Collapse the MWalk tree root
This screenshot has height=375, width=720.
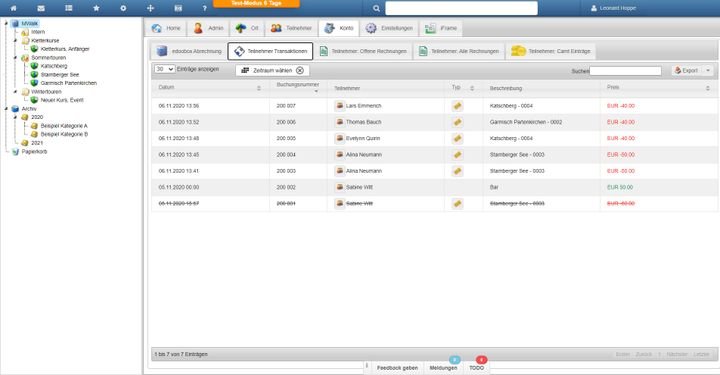[6, 23]
